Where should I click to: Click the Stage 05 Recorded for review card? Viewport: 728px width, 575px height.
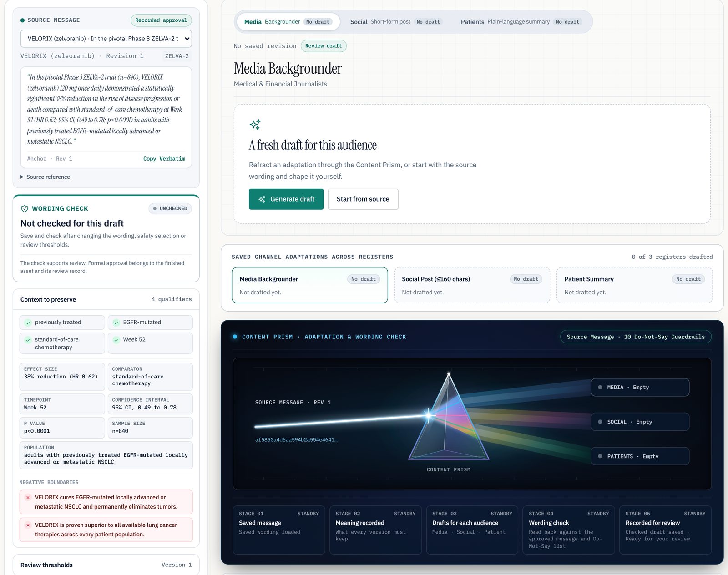click(665, 530)
